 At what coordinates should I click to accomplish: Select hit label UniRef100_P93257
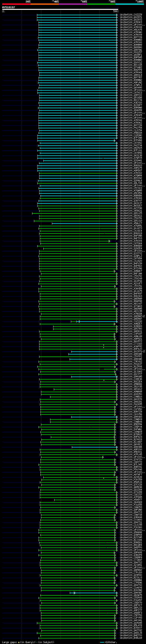131,53
